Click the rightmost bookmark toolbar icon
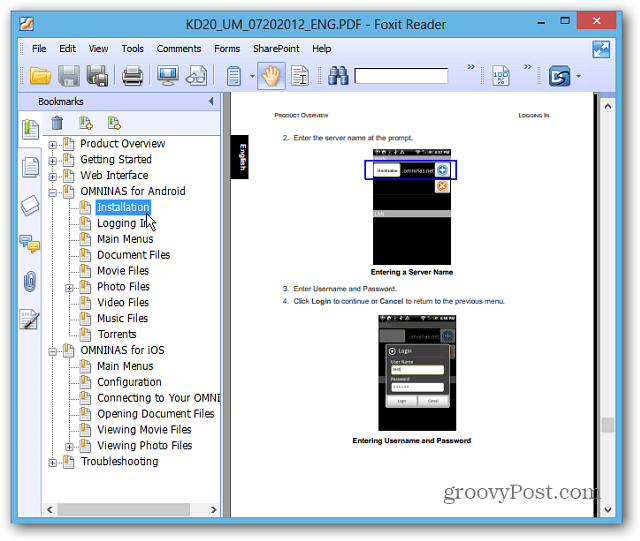640x541 pixels. [114, 122]
